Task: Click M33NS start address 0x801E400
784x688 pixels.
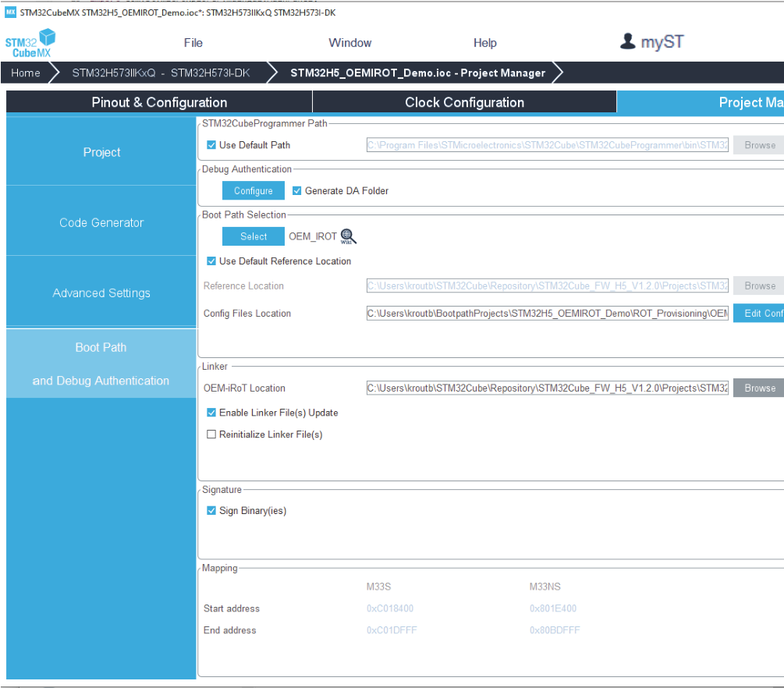Action: tap(553, 608)
